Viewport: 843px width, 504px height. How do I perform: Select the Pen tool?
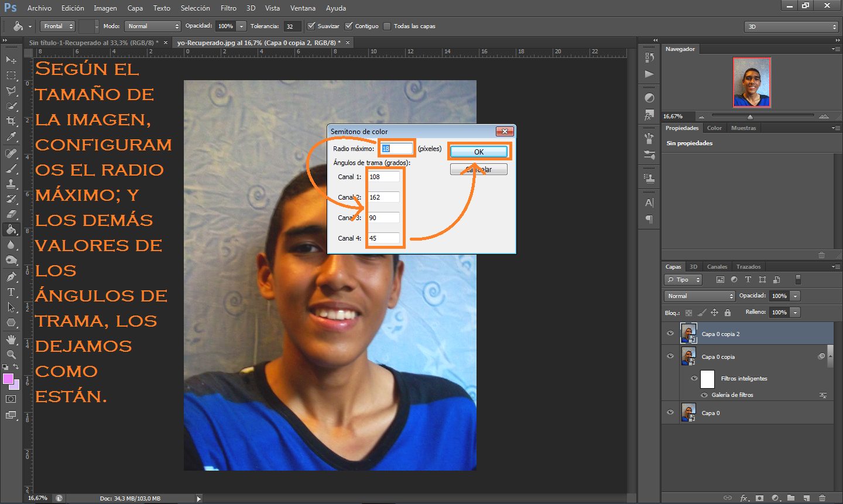(x=11, y=276)
